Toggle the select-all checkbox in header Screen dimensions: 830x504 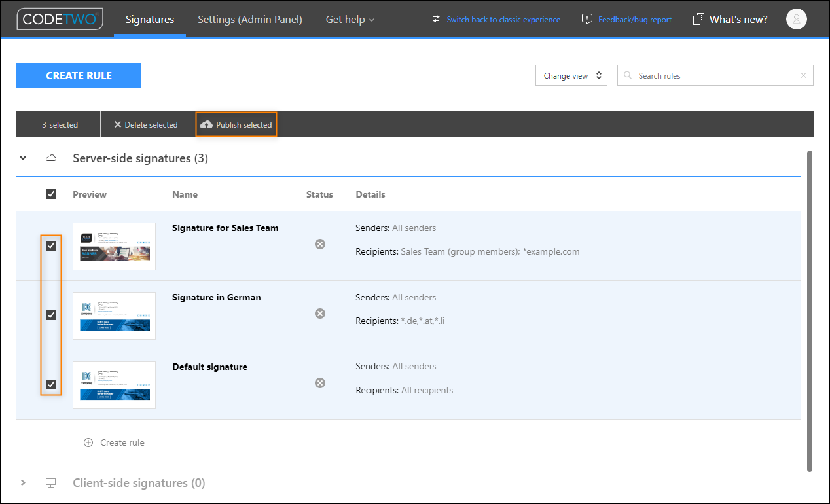tap(51, 194)
